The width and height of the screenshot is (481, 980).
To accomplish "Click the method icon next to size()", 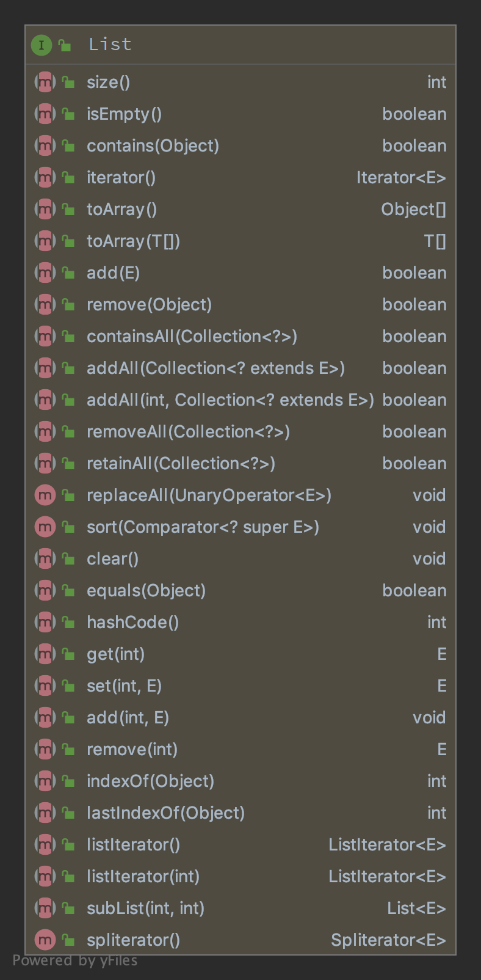I will (45, 82).
